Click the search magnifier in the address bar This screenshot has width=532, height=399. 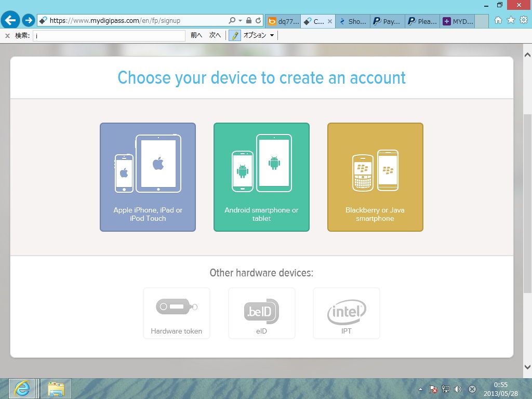point(232,20)
